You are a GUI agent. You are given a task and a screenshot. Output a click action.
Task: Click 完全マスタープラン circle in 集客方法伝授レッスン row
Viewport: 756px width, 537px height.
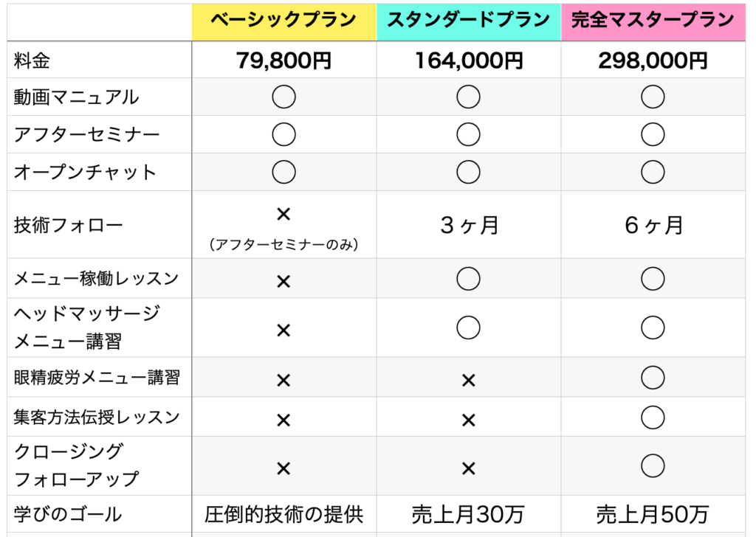point(653,418)
